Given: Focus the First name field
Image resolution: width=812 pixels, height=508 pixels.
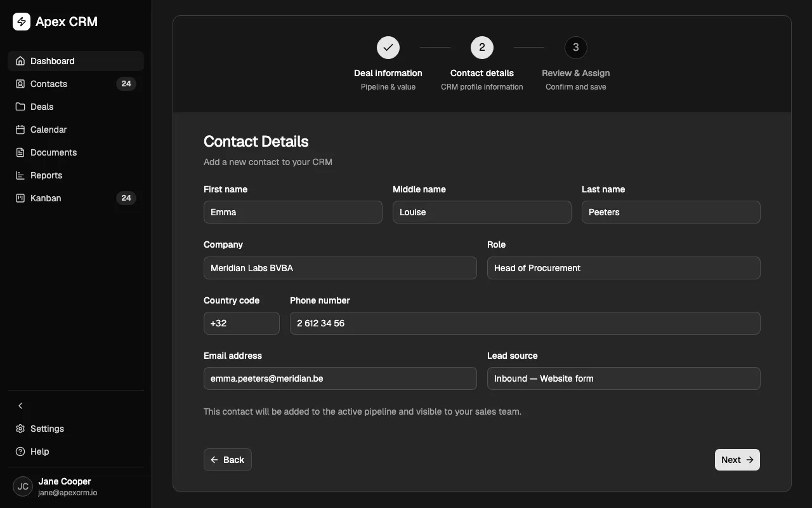Looking at the screenshot, I should tap(293, 212).
